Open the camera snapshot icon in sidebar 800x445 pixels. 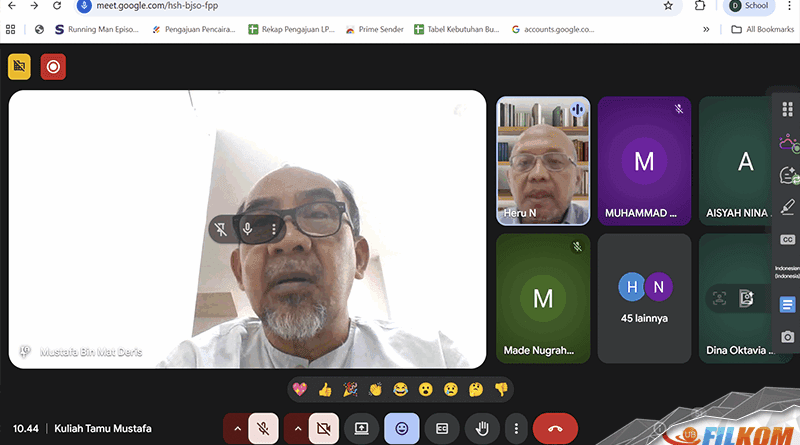(788, 337)
